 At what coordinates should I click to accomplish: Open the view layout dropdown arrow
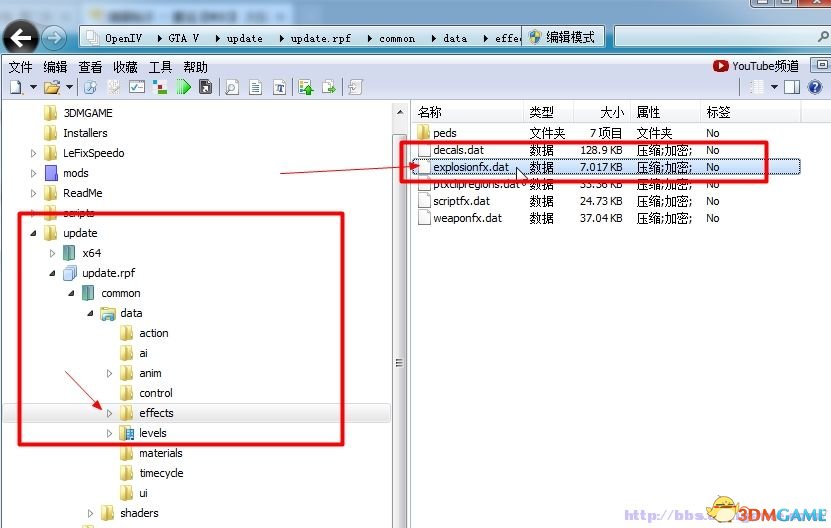(x=774, y=87)
